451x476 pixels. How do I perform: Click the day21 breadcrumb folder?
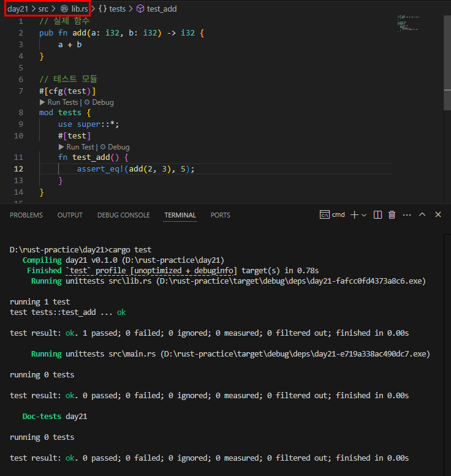18,9
